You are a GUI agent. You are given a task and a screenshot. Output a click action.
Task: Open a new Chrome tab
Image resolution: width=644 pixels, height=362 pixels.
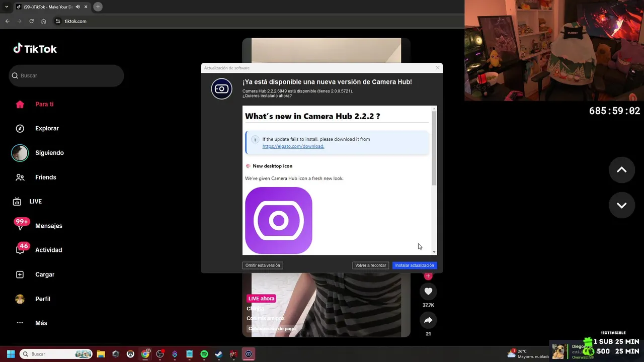click(x=98, y=7)
